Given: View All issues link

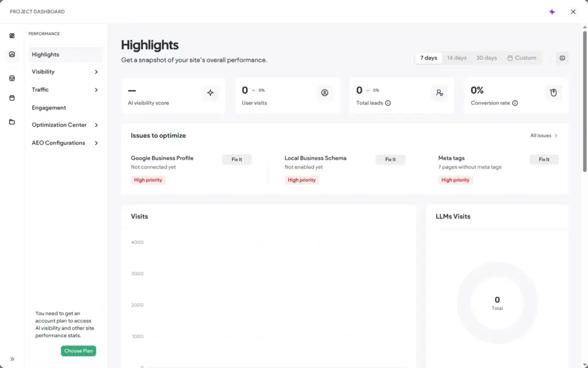Looking at the screenshot, I should pyautogui.click(x=544, y=136).
